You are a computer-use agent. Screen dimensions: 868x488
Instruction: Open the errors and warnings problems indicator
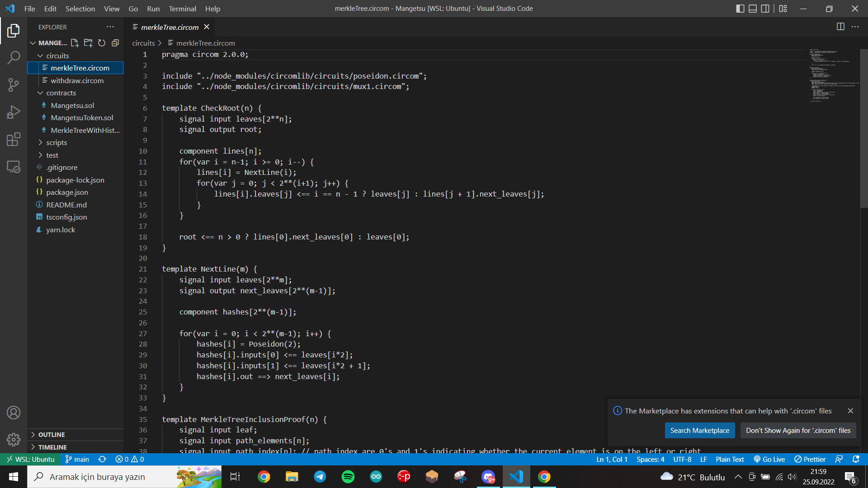click(x=130, y=459)
